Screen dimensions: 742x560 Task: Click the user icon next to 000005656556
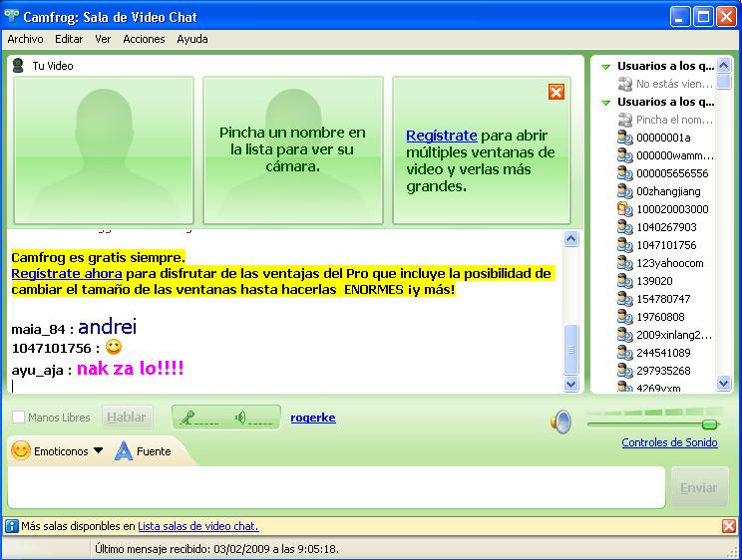(x=624, y=173)
